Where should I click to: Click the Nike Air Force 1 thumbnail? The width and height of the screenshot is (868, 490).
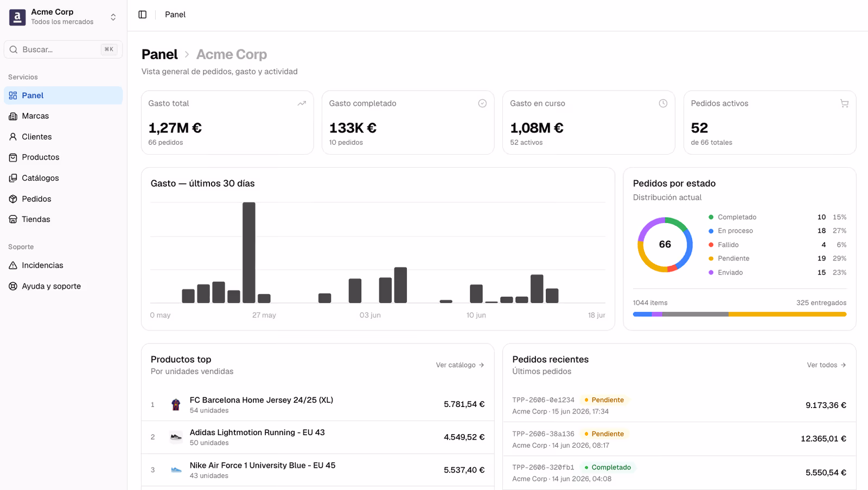click(x=176, y=470)
